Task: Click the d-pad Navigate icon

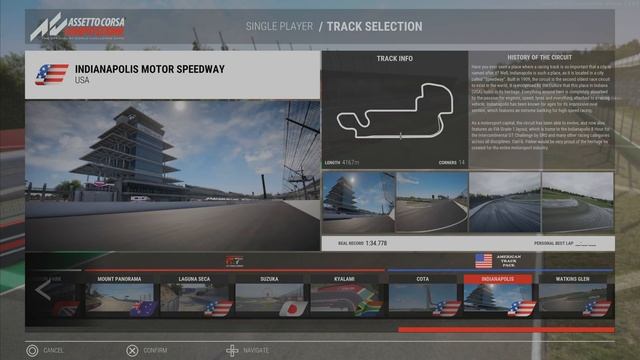Action: tap(232, 351)
